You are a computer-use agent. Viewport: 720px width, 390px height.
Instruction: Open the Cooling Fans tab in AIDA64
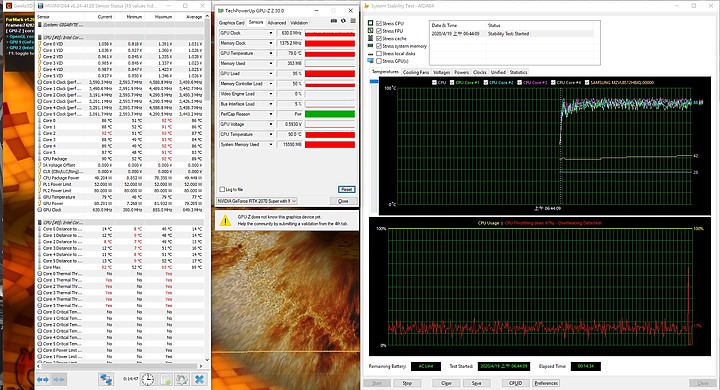[x=416, y=72]
